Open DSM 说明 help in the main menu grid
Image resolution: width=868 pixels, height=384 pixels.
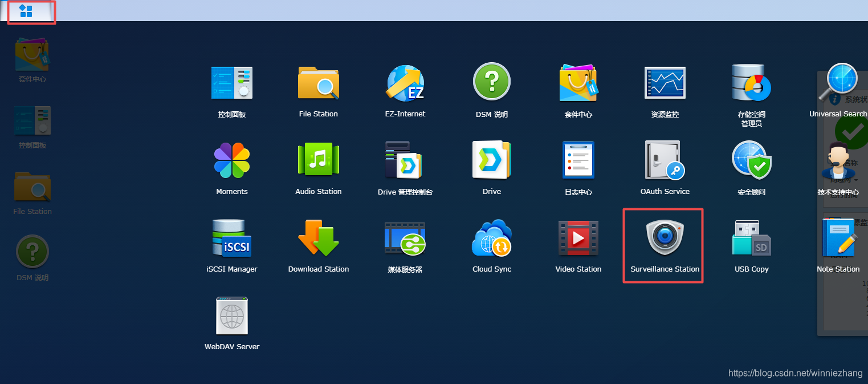492,82
